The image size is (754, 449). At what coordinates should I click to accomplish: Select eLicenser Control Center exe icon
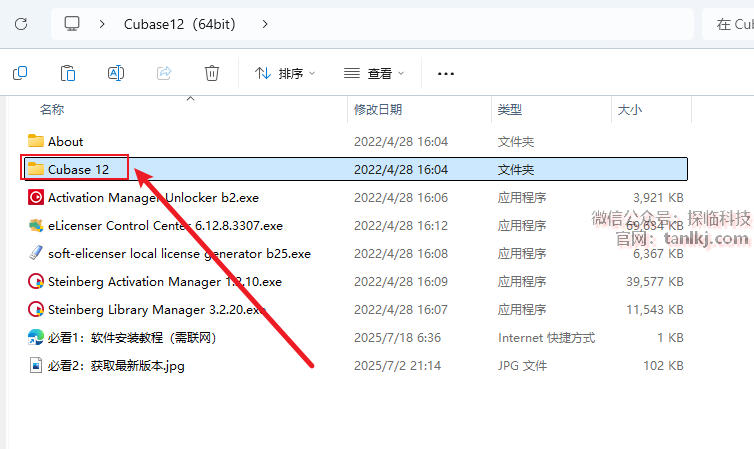36,225
